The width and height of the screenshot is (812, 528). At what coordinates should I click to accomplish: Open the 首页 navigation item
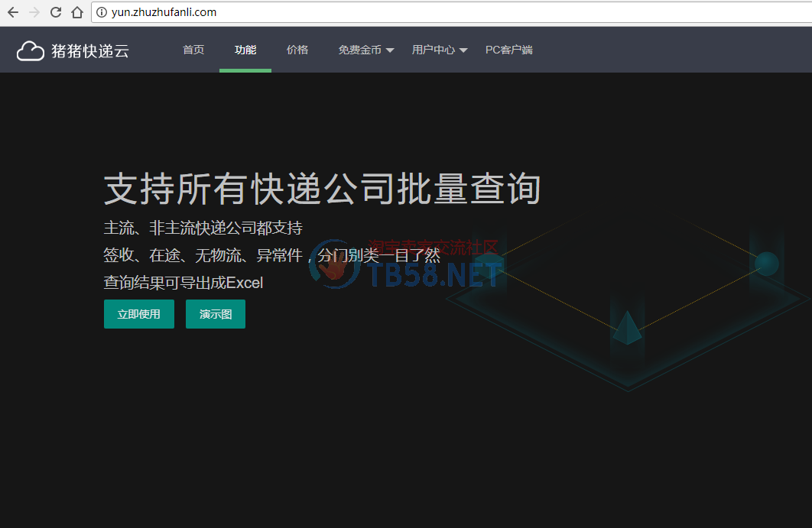[x=193, y=50]
